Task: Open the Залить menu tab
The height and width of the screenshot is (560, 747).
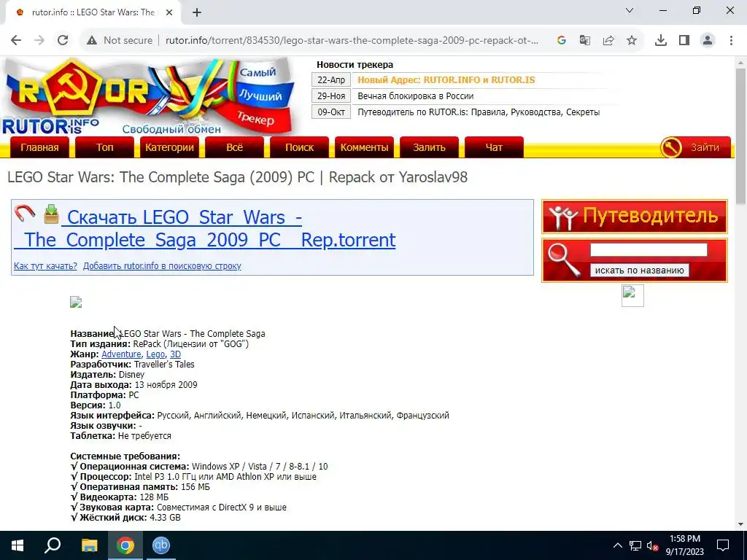Action: pos(429,147)
